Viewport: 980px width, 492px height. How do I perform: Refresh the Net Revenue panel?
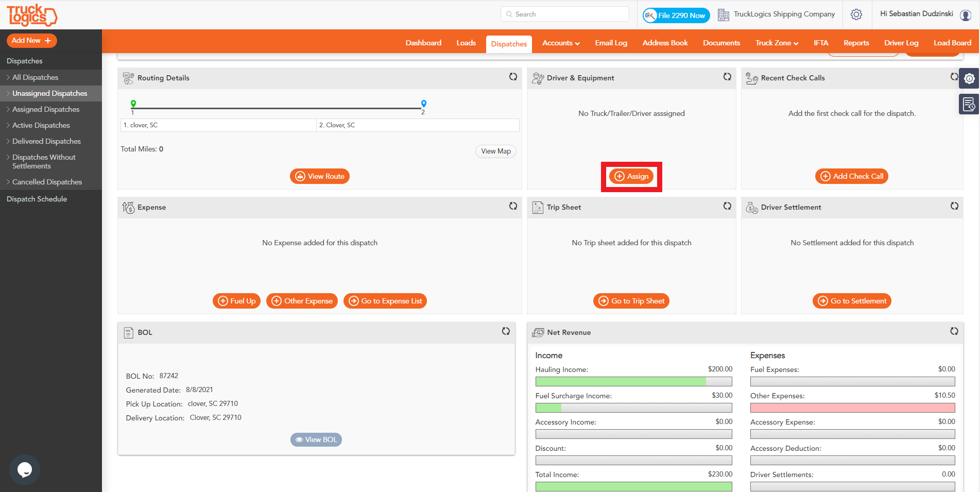954,331
